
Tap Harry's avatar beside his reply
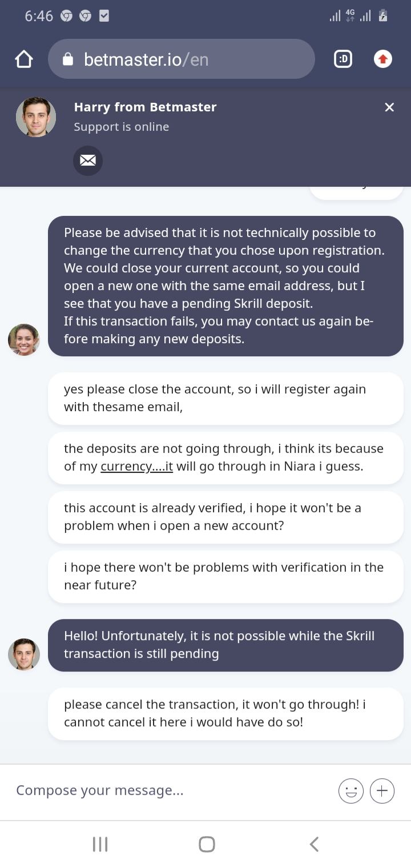[24, 654]
